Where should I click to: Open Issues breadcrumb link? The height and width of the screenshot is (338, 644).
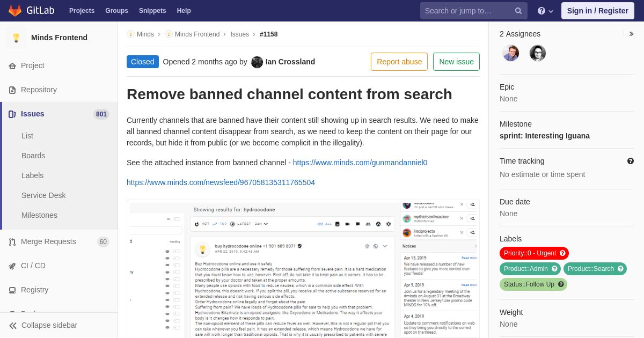point(239,34)
